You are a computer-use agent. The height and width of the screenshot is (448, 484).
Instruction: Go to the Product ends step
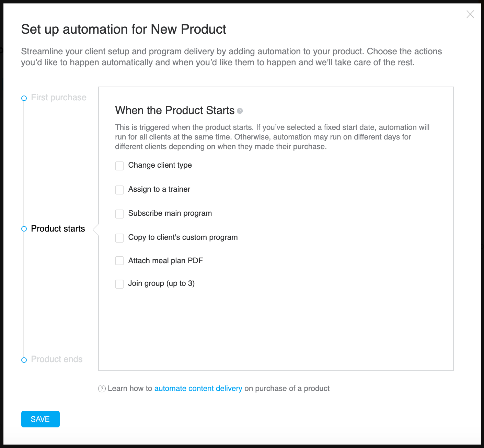coord(57,359)
